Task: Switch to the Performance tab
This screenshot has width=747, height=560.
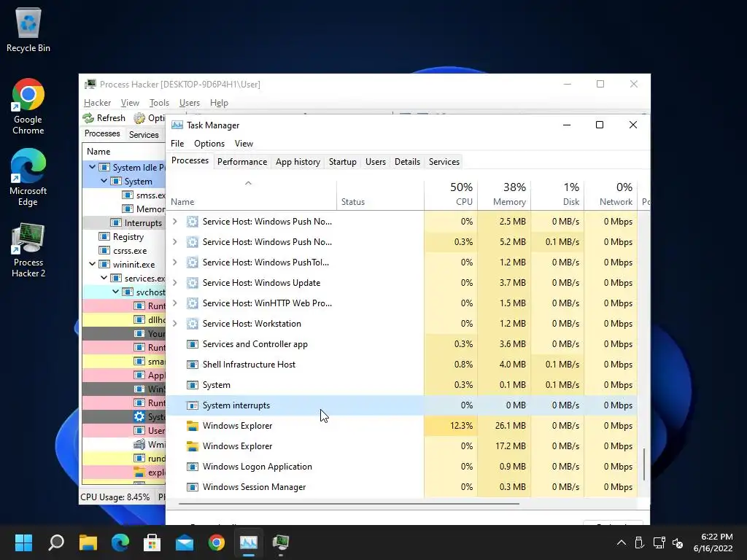Action: [x=242, y=162]
